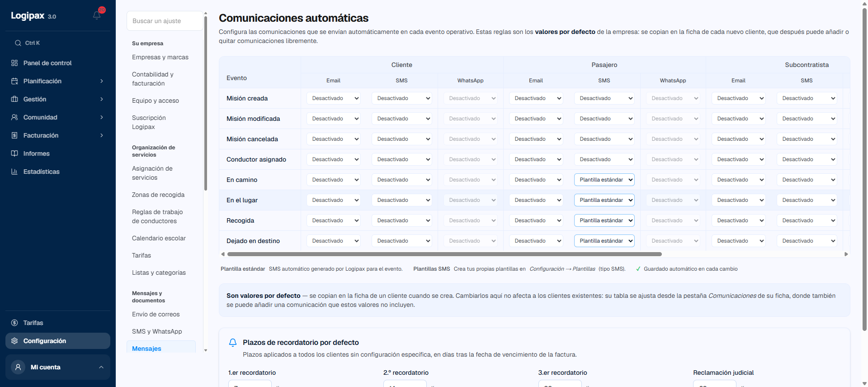Click the Estadísticas chart icon
This screenshot has width=868, height=387.
point(14,172)
